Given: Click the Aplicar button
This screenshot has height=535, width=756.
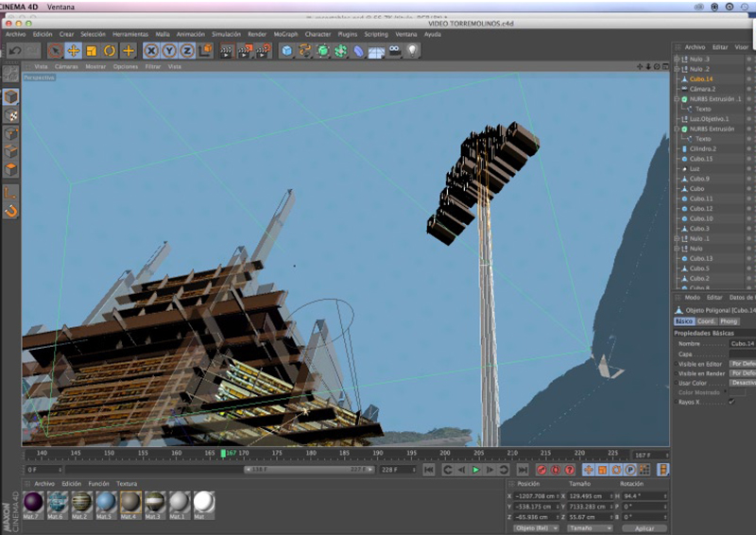Looking at the screenshot, I should 644,528.
